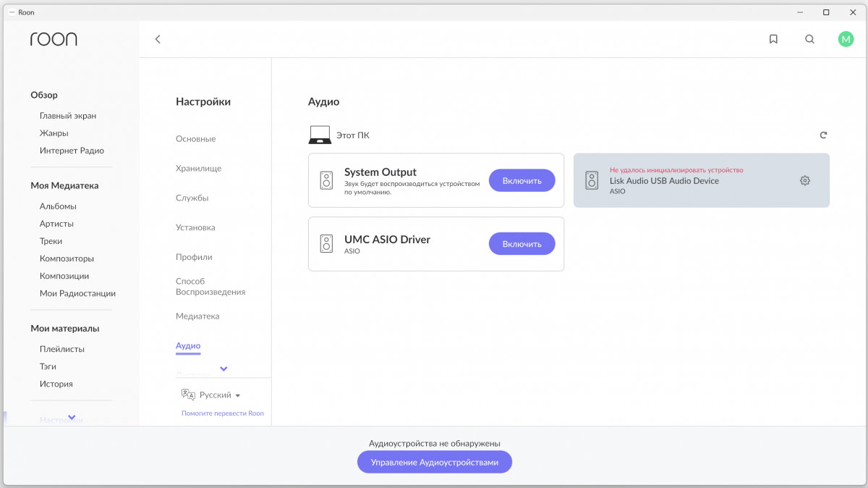Click the Аудио section heading
868x488 pixels.
point(323,102)
